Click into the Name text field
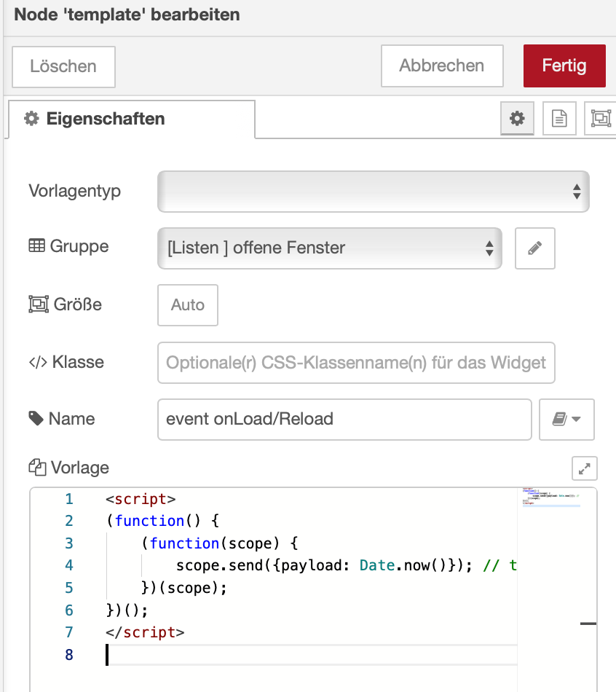The image size is (616, 692). pyautogui.click(x=344, y=419)
